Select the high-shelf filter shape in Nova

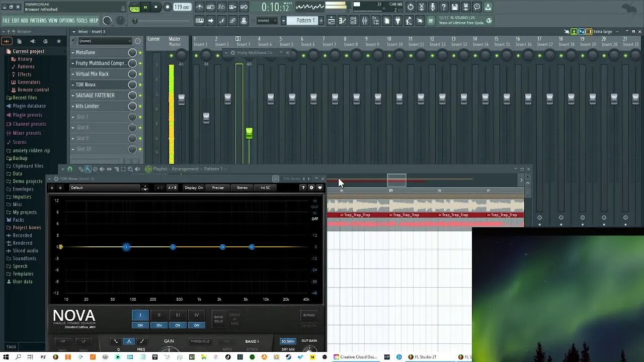pyautogui.click(x=141, y=341)
